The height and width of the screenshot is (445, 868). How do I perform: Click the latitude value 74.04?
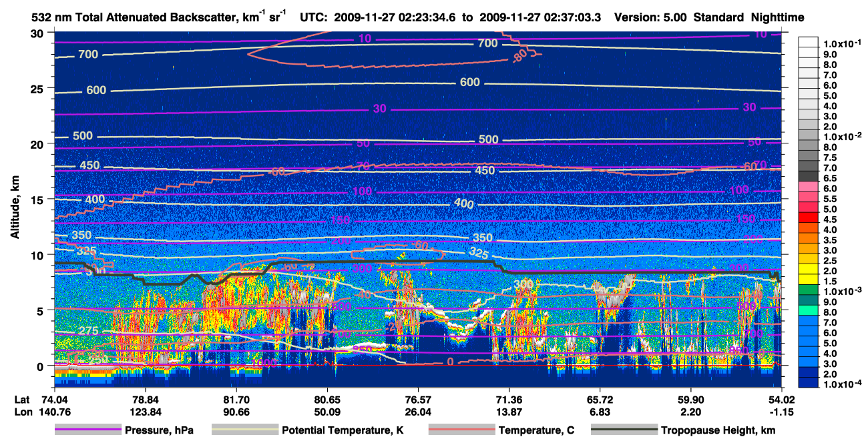pos(53,399)
